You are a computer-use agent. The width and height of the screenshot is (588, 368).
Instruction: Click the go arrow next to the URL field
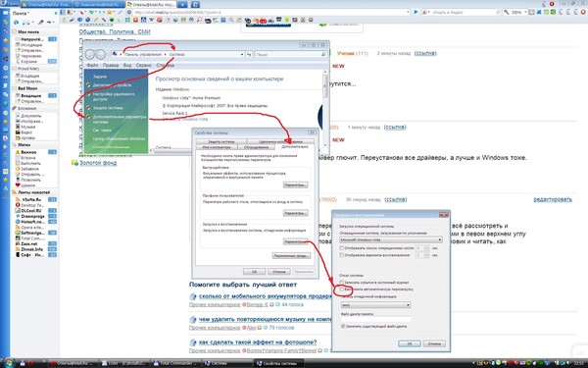(416, 12)
